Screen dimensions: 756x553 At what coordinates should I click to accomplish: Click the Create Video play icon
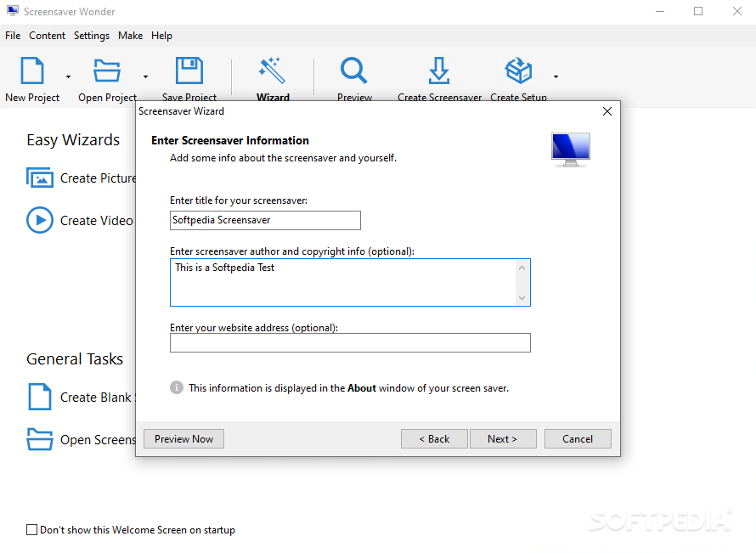click(x=40, y=220)
